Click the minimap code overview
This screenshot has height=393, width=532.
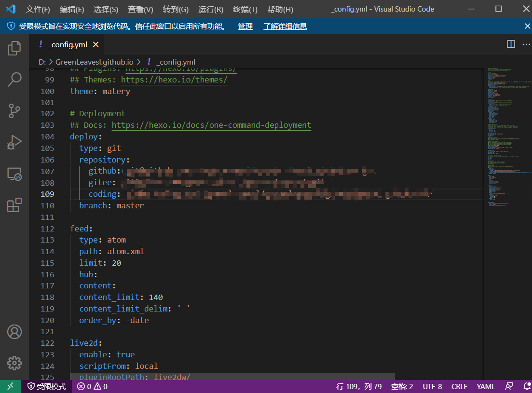pos(508,137)
